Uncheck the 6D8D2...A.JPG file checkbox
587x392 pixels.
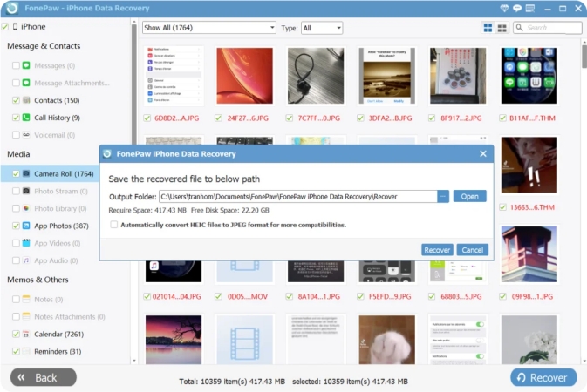tap(147, 118)
